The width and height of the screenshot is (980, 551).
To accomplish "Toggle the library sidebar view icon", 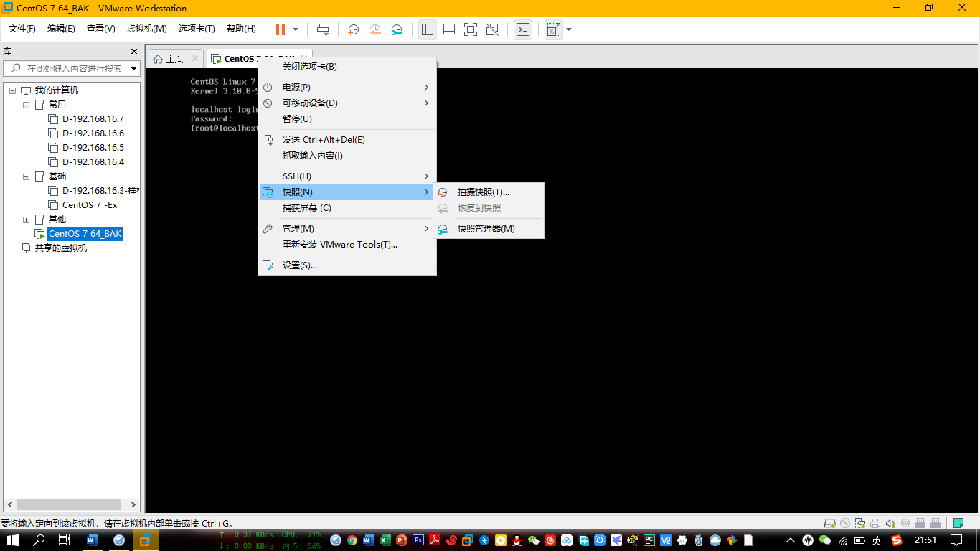I will (428, 29).
